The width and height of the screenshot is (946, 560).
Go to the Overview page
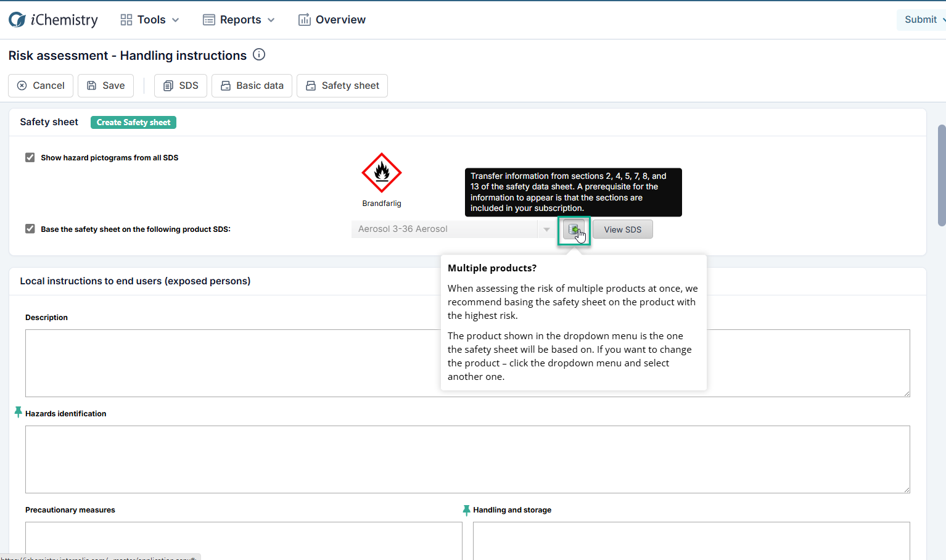coord(332,20)
